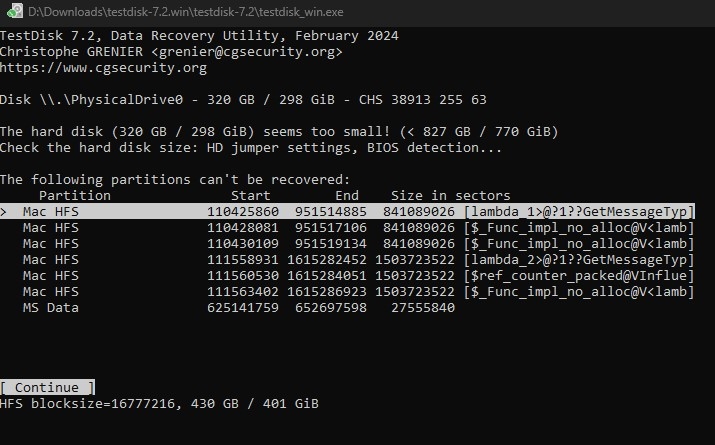Click the HFS blocksize status line
715x445 pixels.
pos(159,403)
